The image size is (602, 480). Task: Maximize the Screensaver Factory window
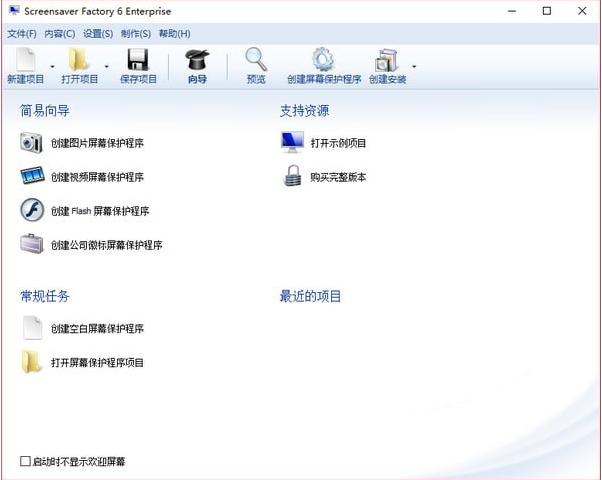[x=547, y=11]
